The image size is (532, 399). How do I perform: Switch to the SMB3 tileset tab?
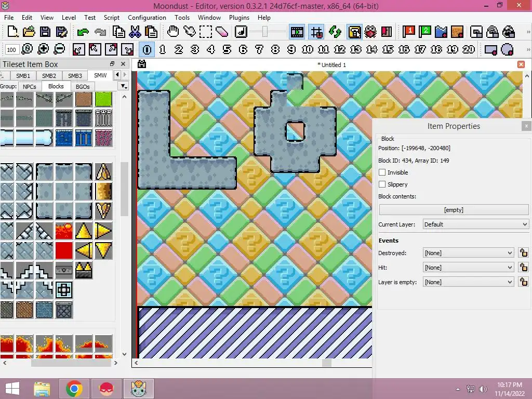coord(75,76)
